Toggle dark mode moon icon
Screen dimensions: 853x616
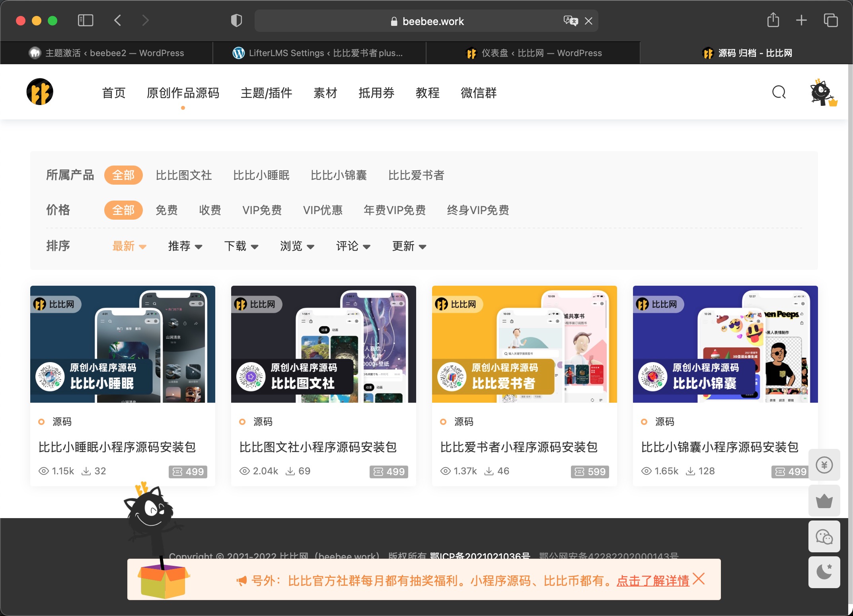pos(824,572)
